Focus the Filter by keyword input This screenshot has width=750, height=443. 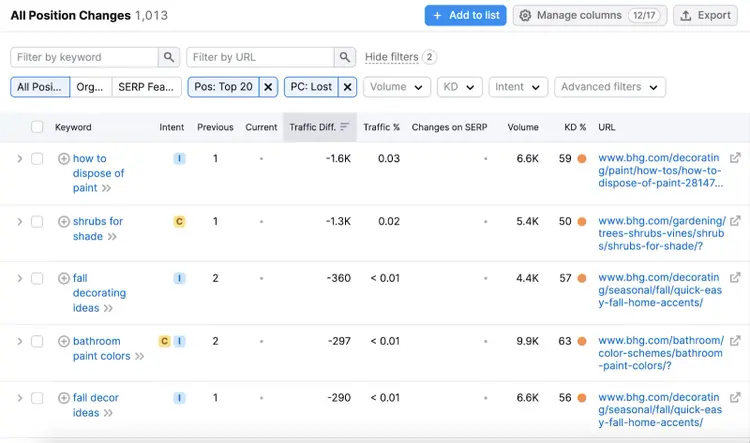click(85, 57)
